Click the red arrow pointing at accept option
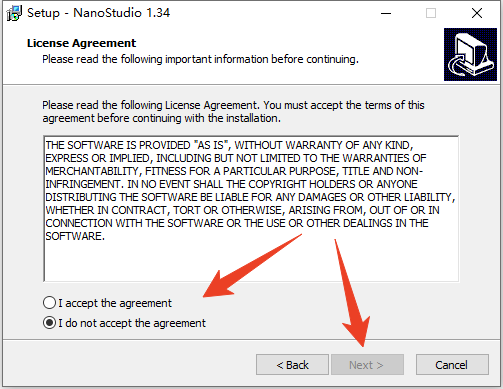Viewport: 503px width, 389px height. [251, 266]
